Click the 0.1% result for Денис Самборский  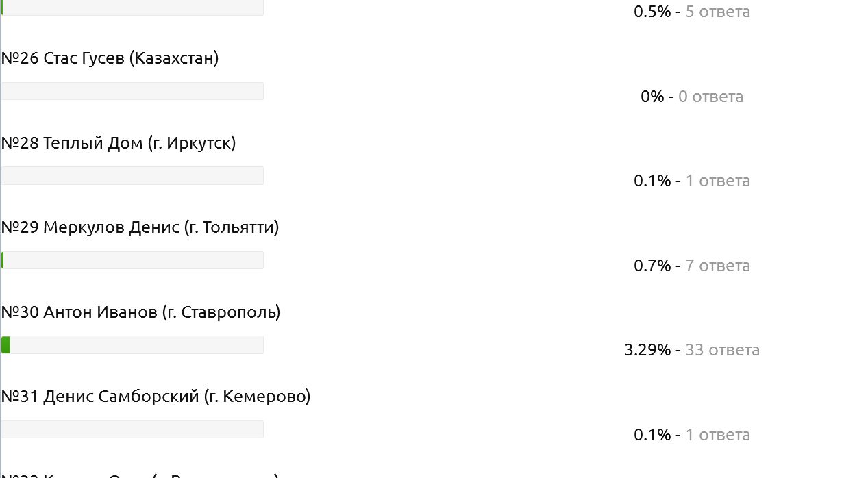(652, 435)
